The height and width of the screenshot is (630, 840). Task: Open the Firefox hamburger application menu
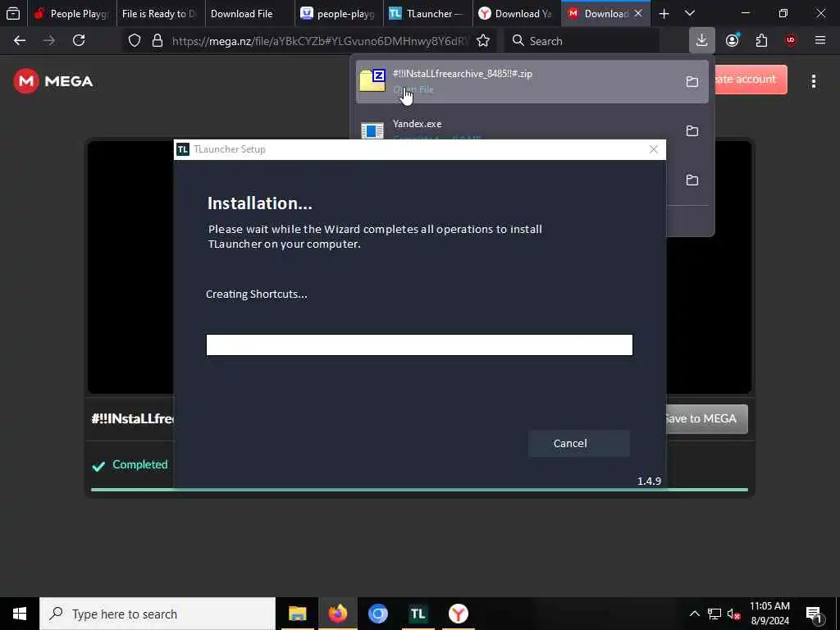pos(820,40)
